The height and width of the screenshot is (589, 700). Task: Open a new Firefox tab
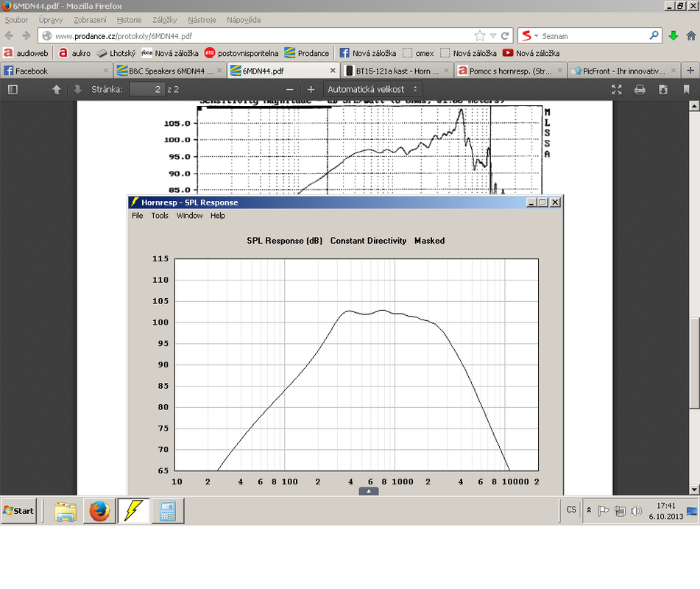click(690, 71)
